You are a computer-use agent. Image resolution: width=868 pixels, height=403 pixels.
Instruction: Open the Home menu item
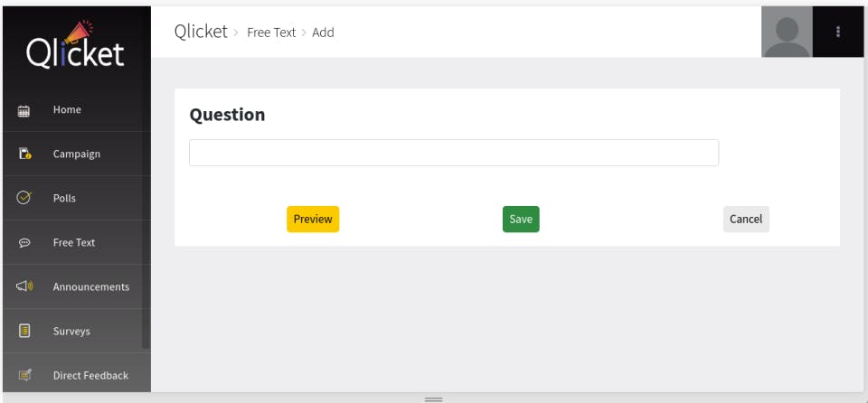[x=67, y=110]
